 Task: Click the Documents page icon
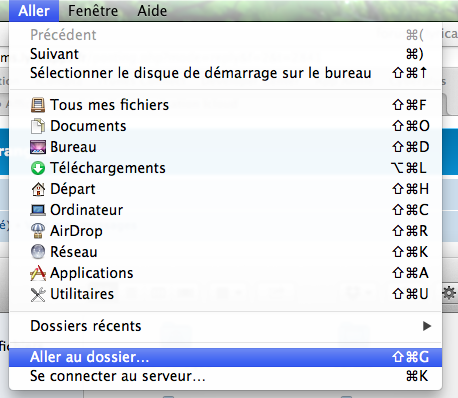click(x=38, y=126)
